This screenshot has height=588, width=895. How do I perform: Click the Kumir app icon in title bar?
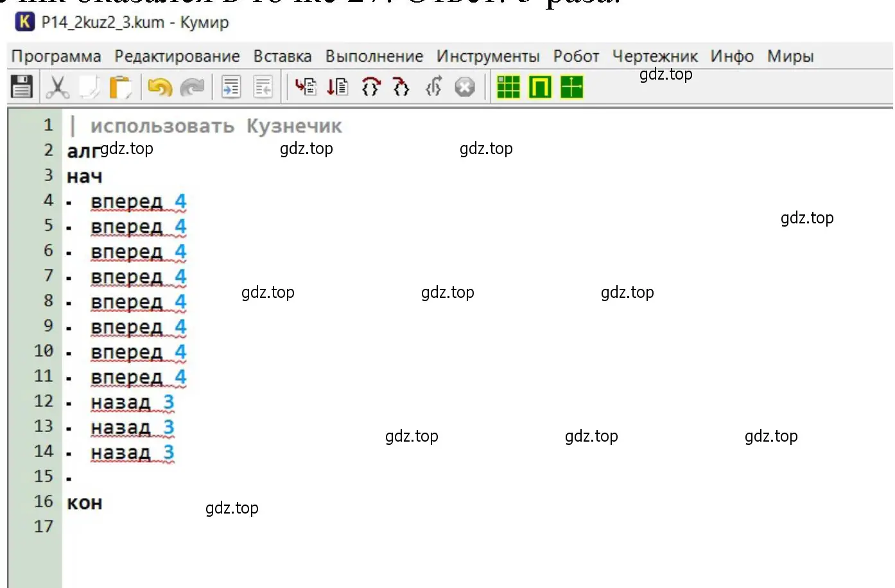(x=24, y=22)
